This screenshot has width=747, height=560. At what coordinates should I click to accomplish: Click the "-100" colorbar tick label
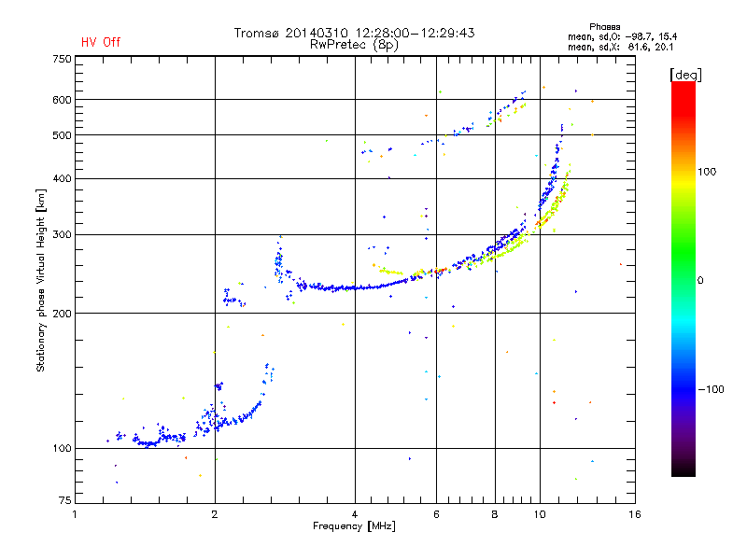[x=711, y=389]
